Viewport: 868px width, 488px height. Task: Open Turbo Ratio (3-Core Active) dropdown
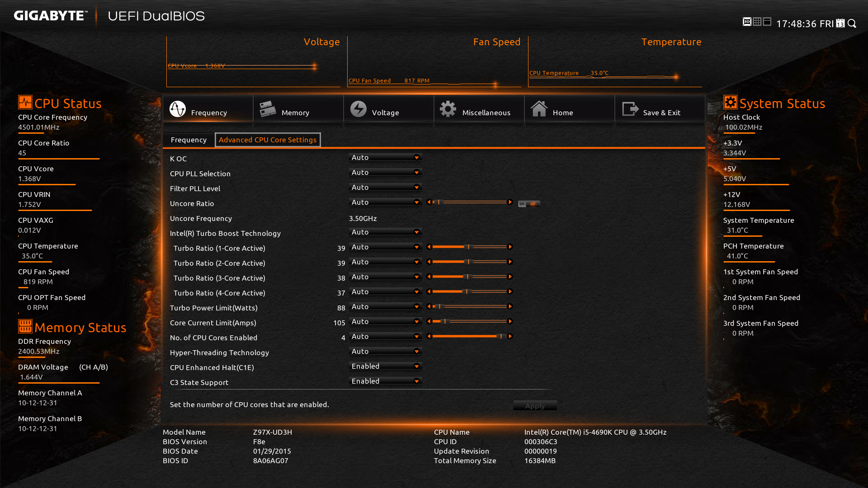(x=386, y=277)
